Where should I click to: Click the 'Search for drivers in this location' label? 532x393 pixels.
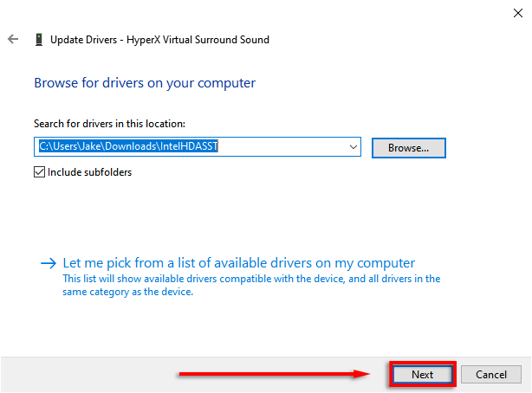point(109,124)
